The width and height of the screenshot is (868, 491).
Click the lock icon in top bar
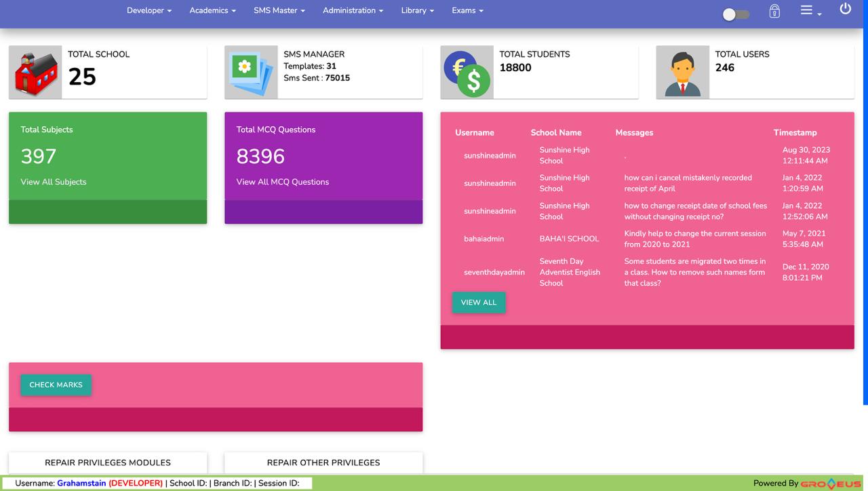tap(774, 12)
